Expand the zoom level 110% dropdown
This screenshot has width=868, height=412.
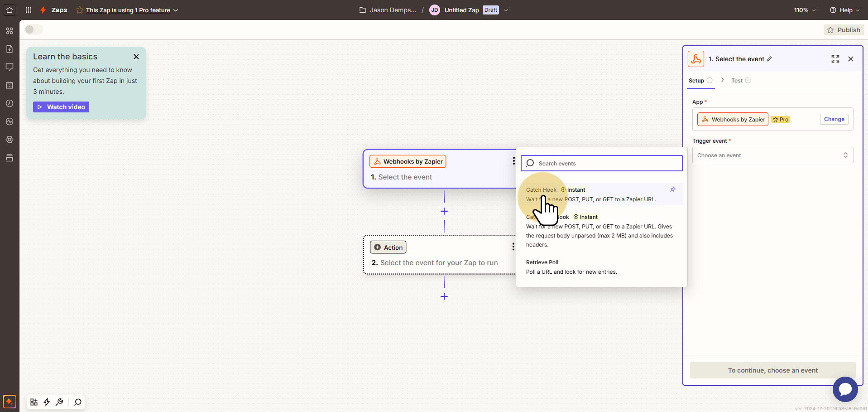805,10
